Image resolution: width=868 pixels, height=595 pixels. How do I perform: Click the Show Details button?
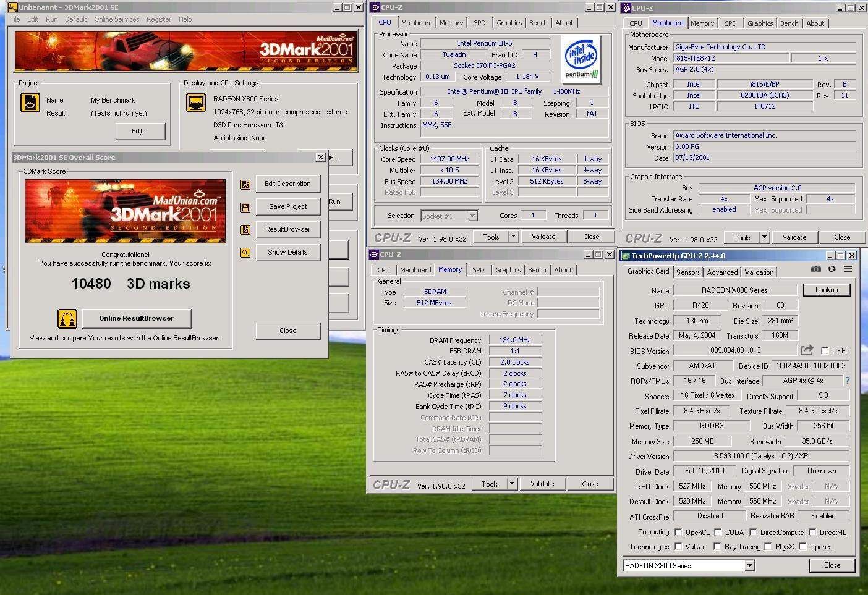click(287, 252)
